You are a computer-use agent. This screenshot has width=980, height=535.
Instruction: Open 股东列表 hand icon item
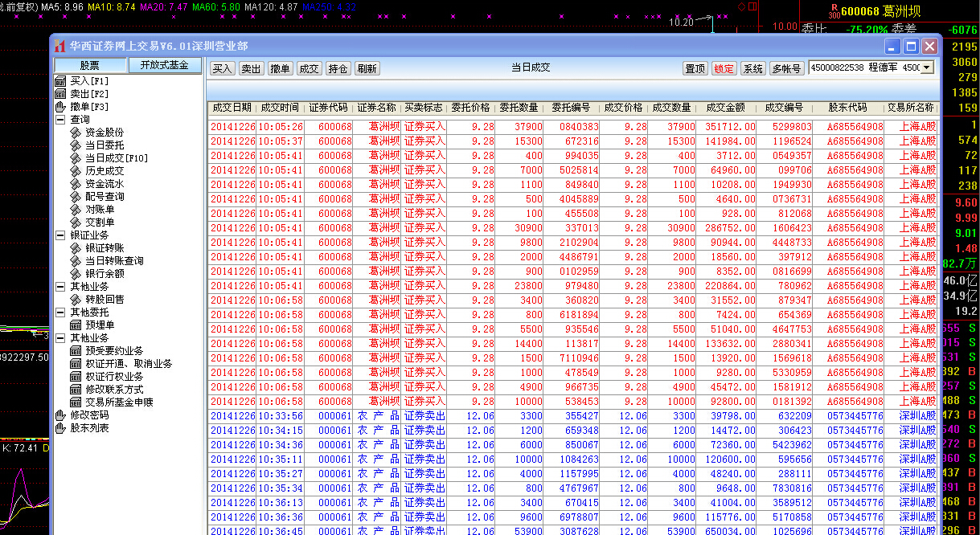[60, 428]
